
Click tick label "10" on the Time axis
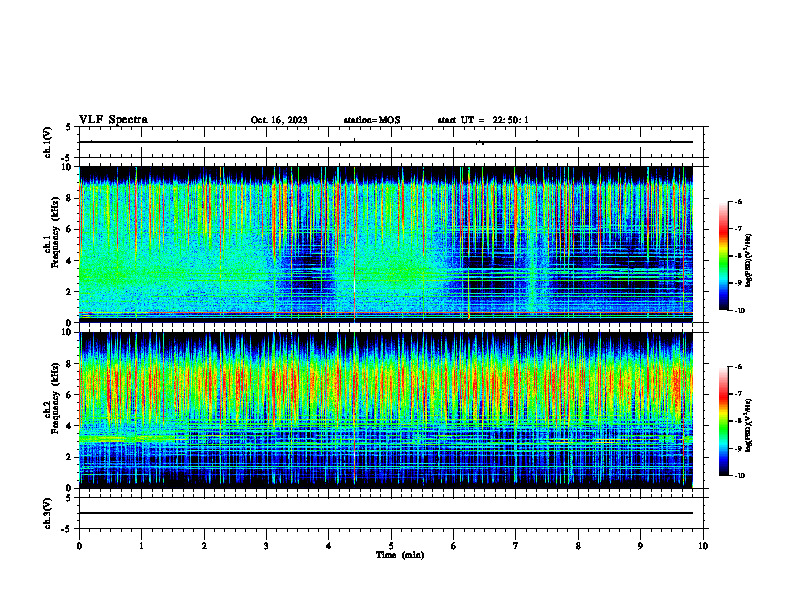coord(703,546)
